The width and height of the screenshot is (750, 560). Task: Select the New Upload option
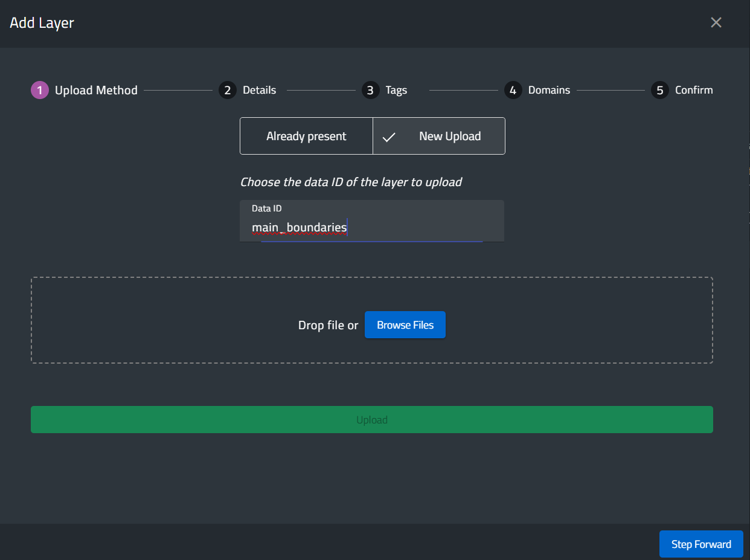pos(449,137)
